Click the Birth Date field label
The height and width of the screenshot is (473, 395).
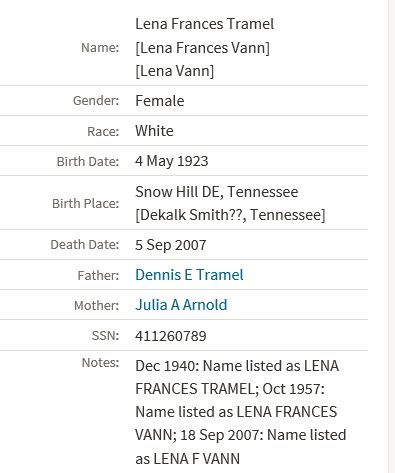click(88, 162)
